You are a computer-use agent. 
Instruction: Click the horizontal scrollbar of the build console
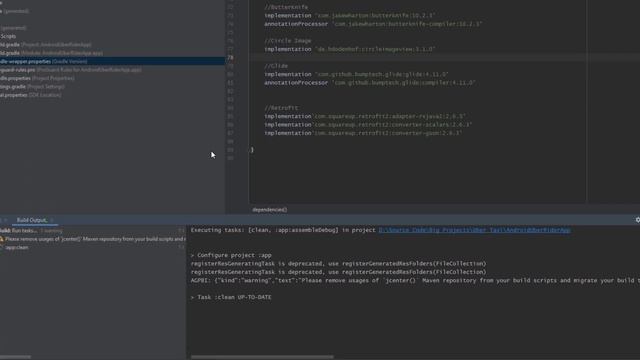pos(262,357)
